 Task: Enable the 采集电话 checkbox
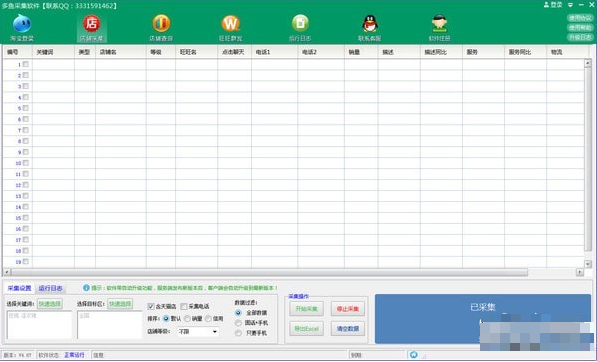pyautogui.click(x=184, y=306)
